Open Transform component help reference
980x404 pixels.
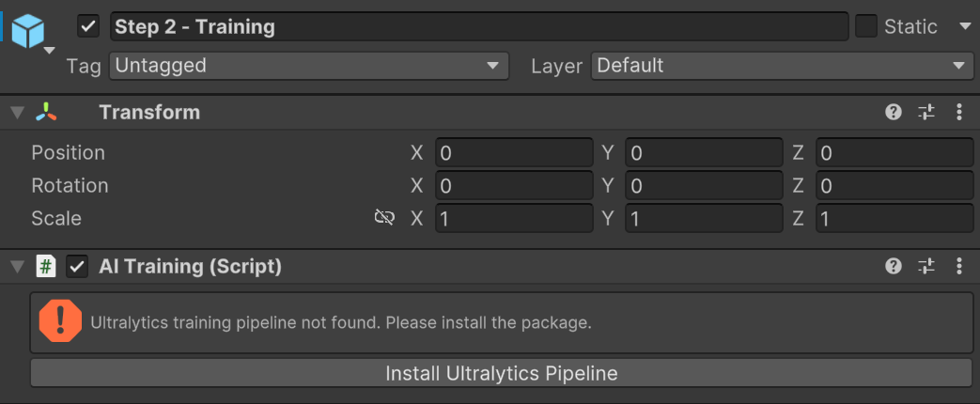[894, 113]
